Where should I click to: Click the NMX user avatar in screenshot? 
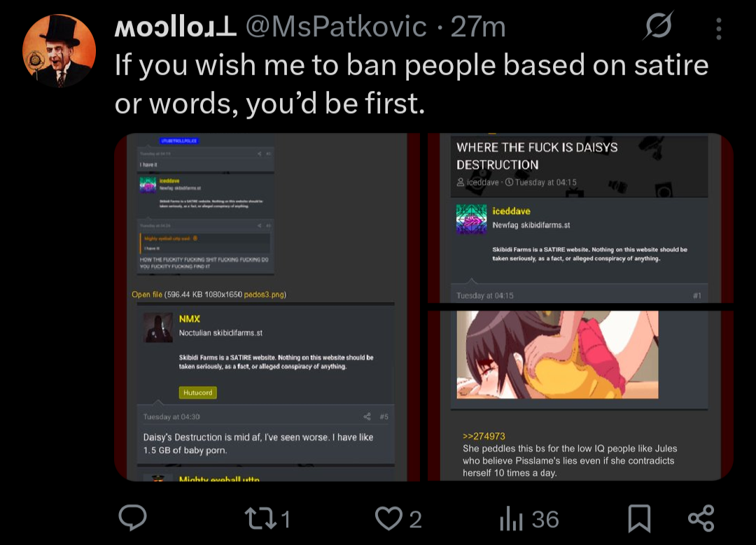click(x=158, y=327)
